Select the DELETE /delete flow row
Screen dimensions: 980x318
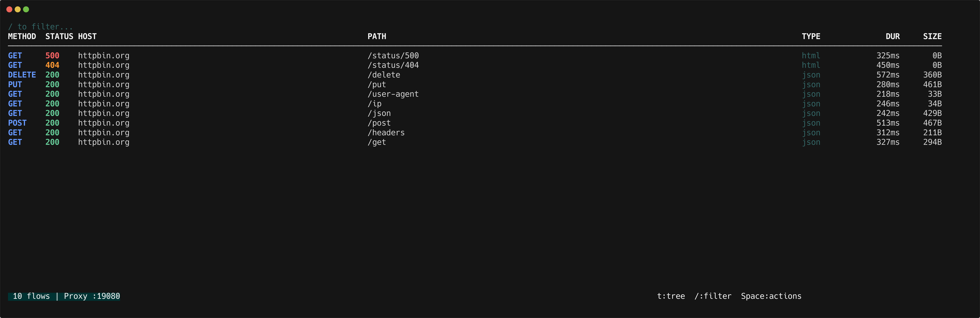(x=228, y=75)
